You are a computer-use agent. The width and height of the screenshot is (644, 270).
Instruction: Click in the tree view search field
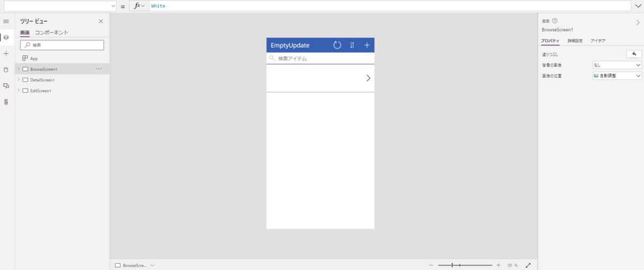[x=62, y=46]
